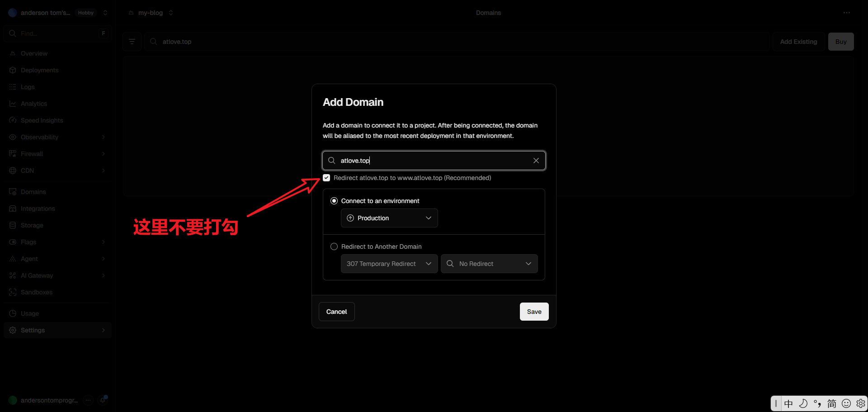Open account options dots near andersontomprogr
868x412 pixels.
coord(89,400)
